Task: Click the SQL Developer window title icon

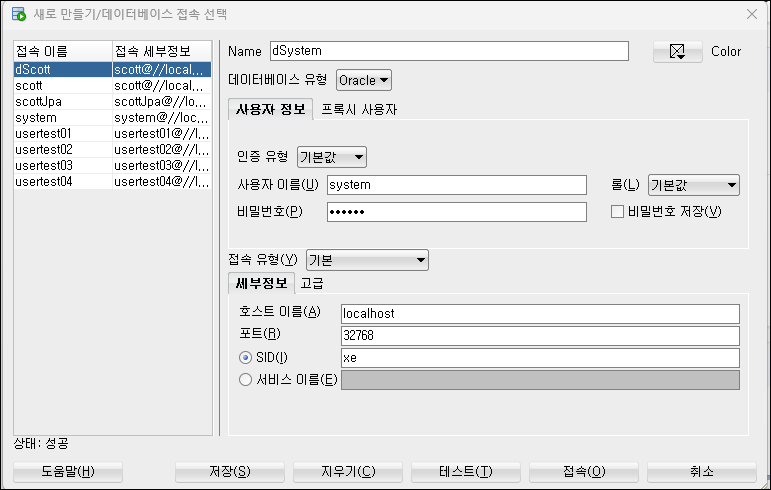Action: click(19, 14)
